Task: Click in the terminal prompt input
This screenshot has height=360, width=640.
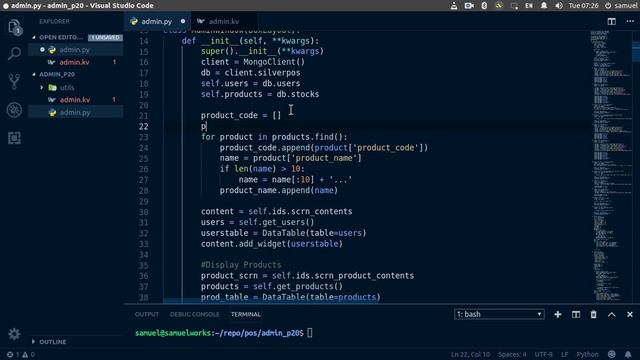Action: point(310,333)
